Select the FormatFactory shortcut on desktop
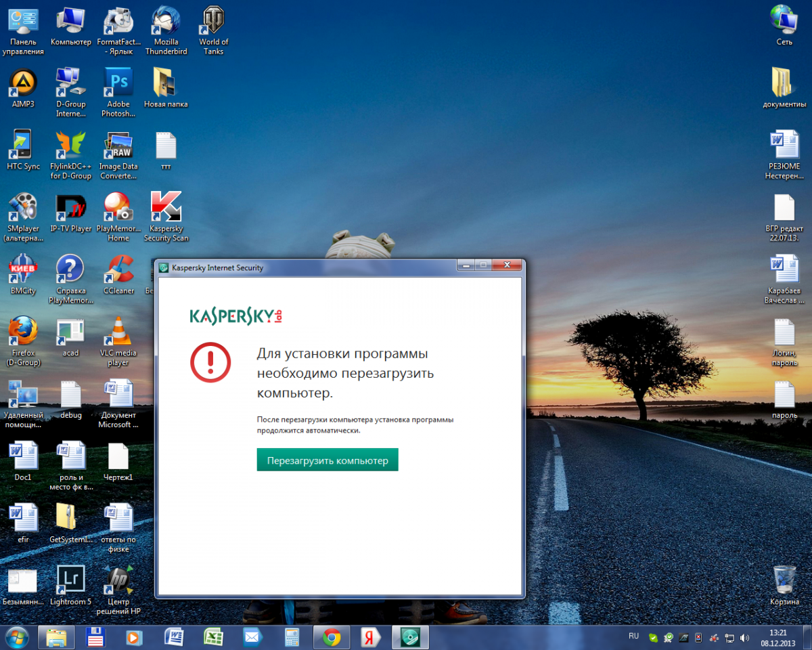 118,30
